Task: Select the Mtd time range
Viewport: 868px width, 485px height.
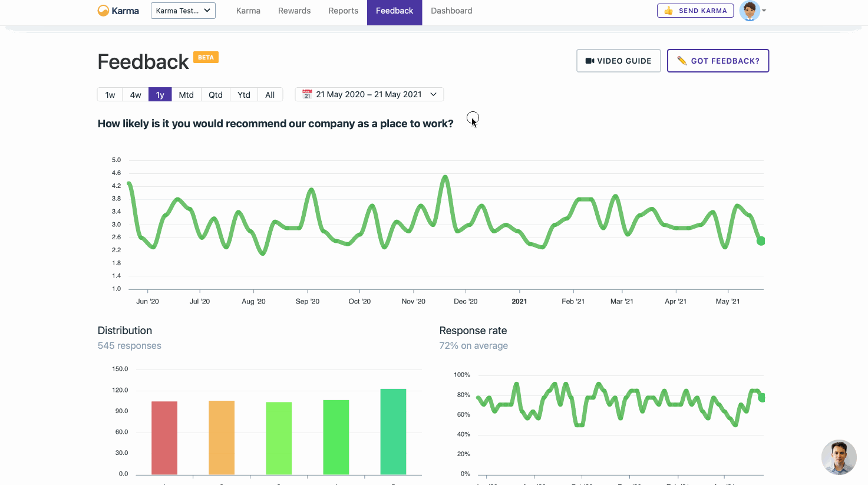Action: (x=186, y=95)
